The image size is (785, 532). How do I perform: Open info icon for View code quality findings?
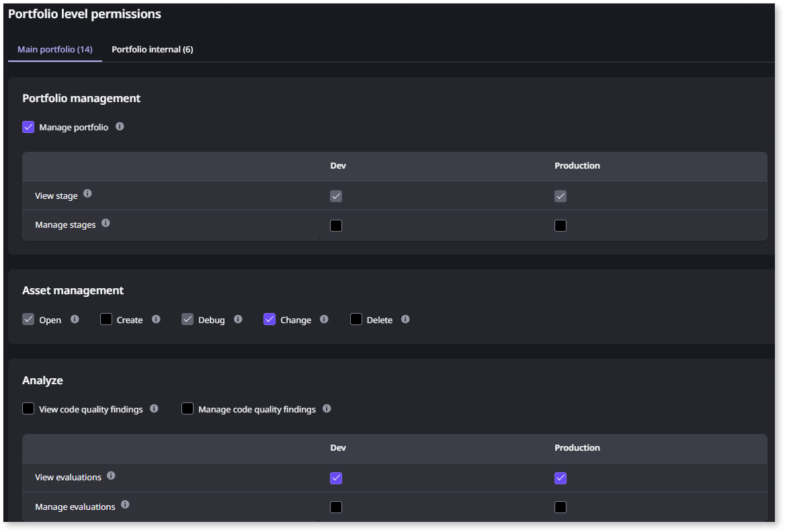click(x=154, y=409)
